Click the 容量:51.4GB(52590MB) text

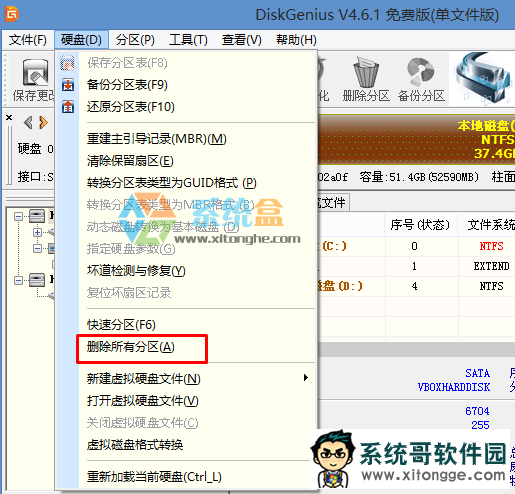[419, 177]
